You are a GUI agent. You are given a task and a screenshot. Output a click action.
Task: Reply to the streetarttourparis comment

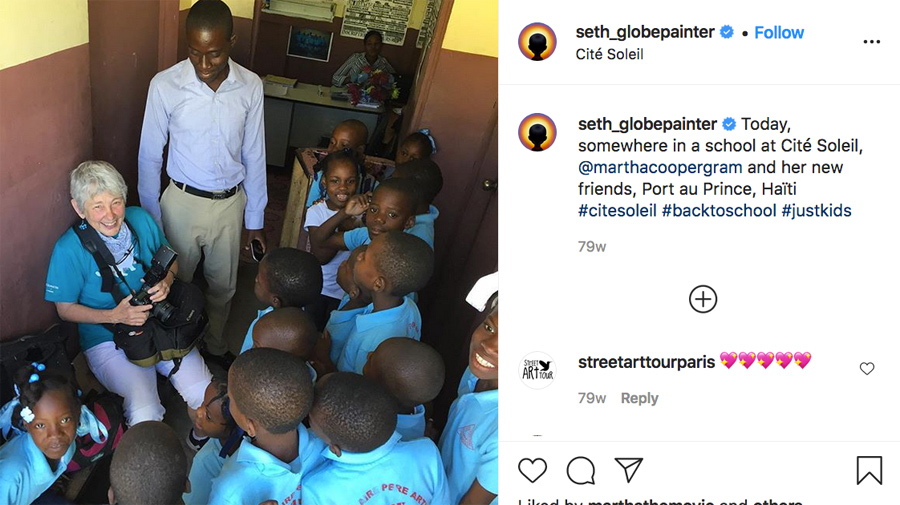coord(639,398)
